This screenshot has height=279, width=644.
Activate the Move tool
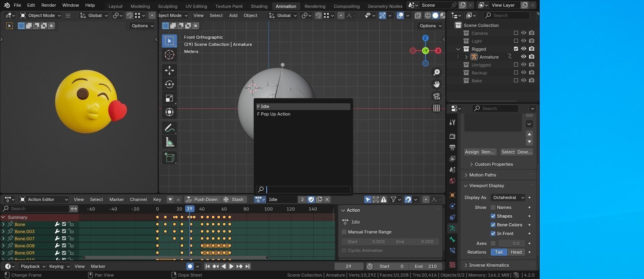[169, 70]
